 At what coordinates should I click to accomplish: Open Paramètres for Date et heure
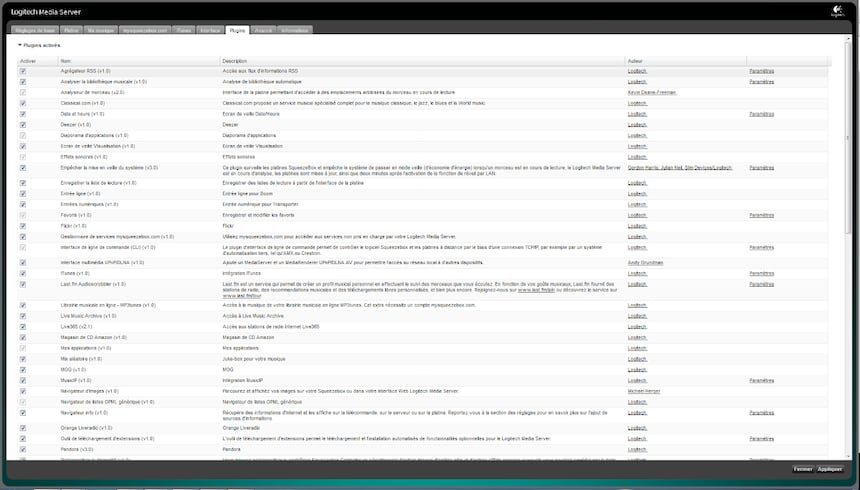[x=761, y=114]
